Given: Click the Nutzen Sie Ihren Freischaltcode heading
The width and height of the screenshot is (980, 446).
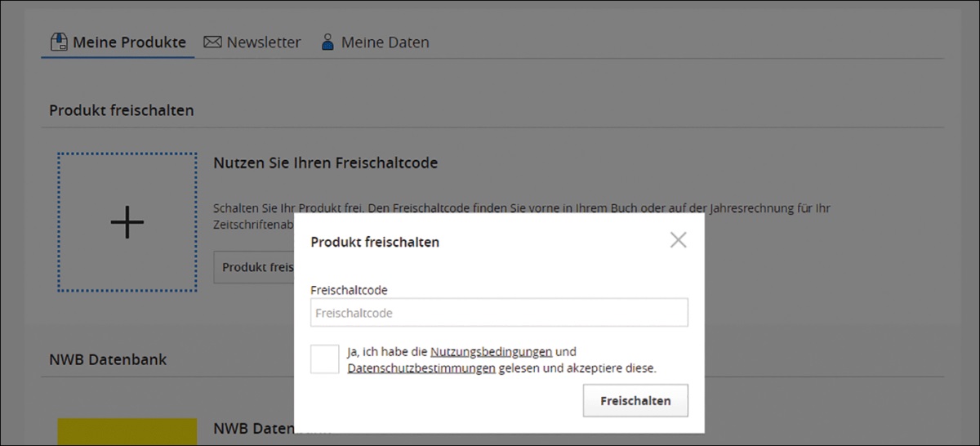Looking at the screenshot, I should tap(325, 163).
